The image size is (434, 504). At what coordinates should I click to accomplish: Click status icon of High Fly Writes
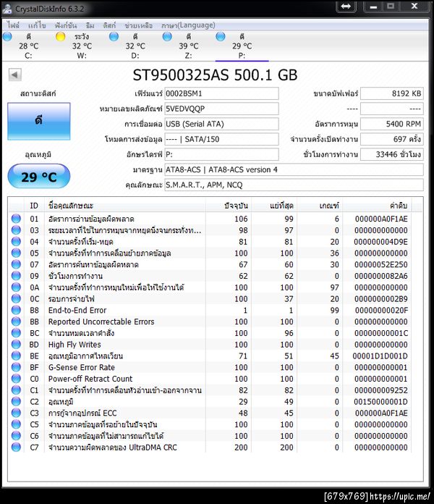(16, 344)
